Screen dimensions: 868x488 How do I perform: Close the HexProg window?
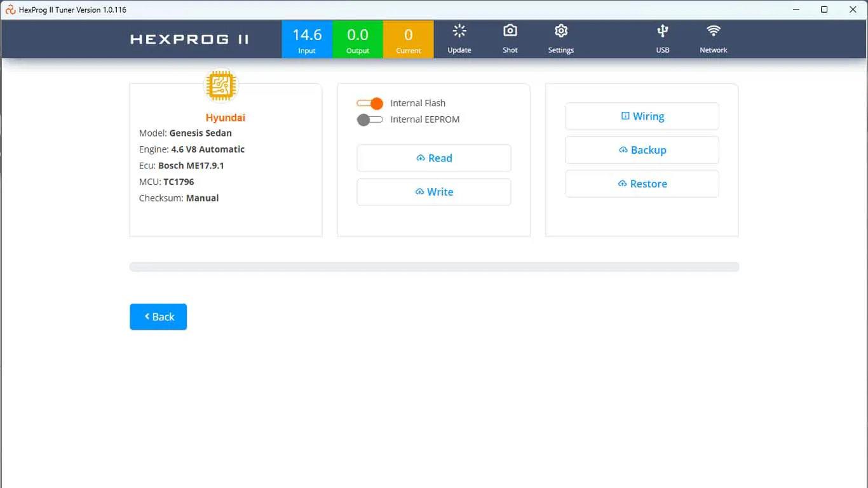point(853,10)
